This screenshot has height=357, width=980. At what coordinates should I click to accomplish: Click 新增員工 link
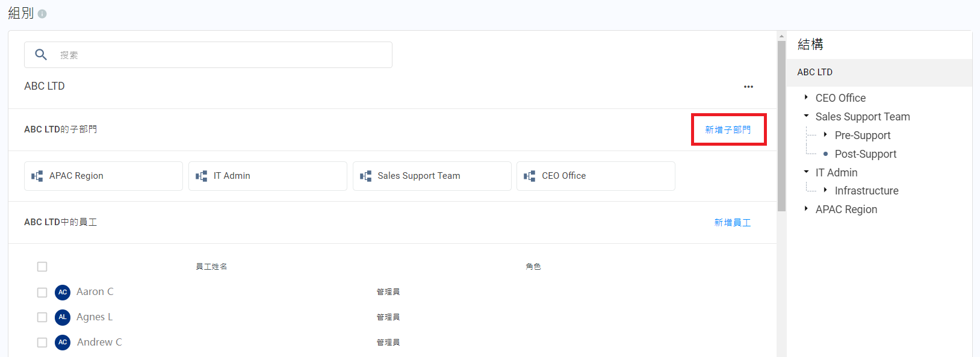pos(733,222)
